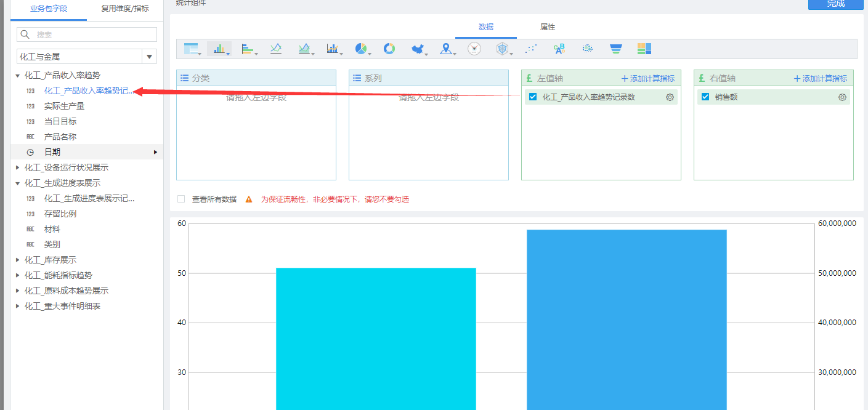Select the radar chart icon
Screen dimensions: 868x410
click(503, 49)
